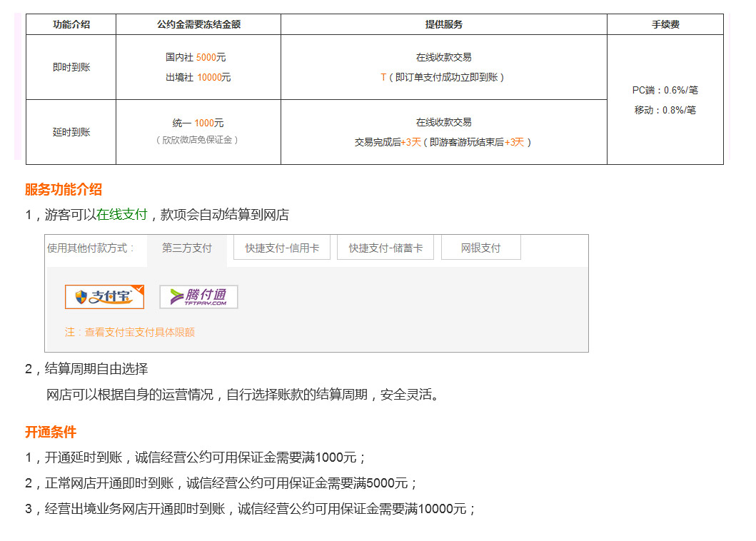Click the 欣欣微店免保证金 note in the table
Viewport: 756px width, 541px height.
click(197, 140)
